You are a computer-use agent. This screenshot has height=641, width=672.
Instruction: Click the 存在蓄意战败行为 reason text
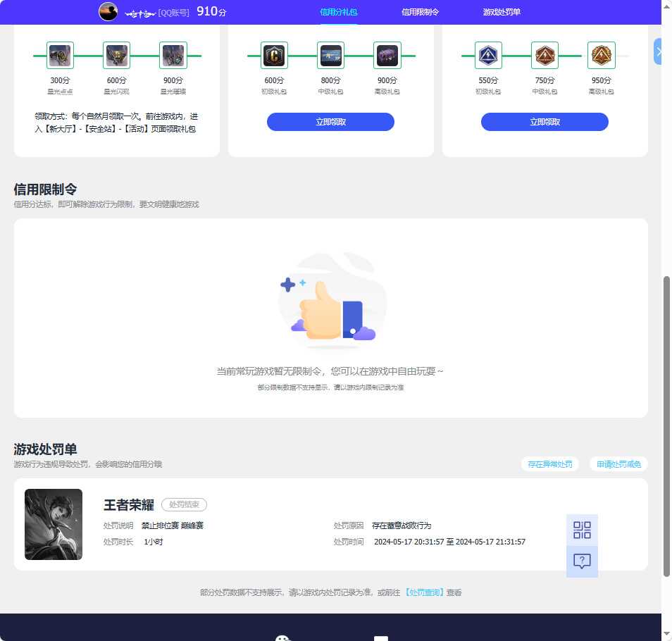coord(402,525)
